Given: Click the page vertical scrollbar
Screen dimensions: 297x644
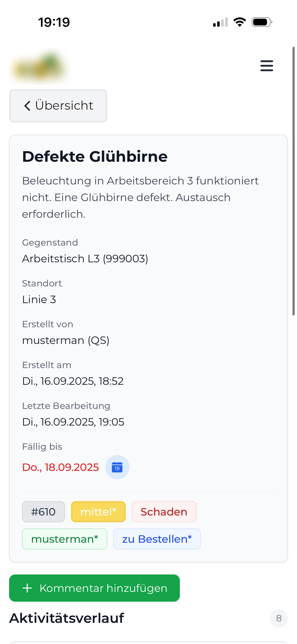Looking at the screenshot, I should point(293,181).
